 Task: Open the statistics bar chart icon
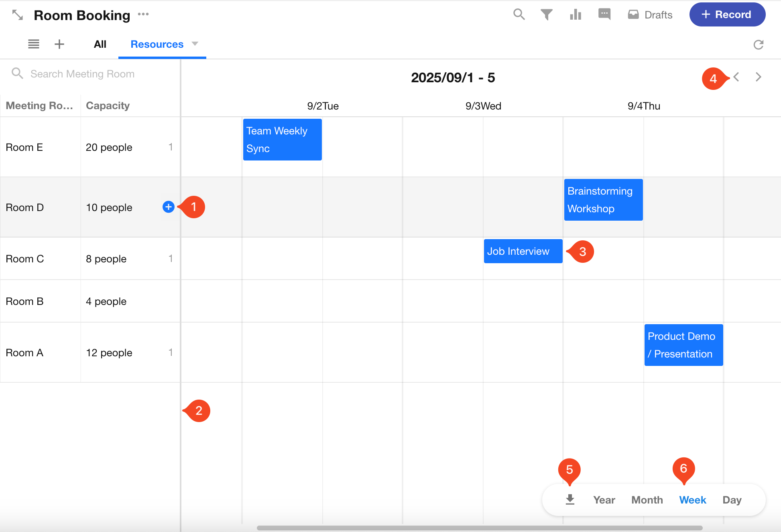click(576, 14)
